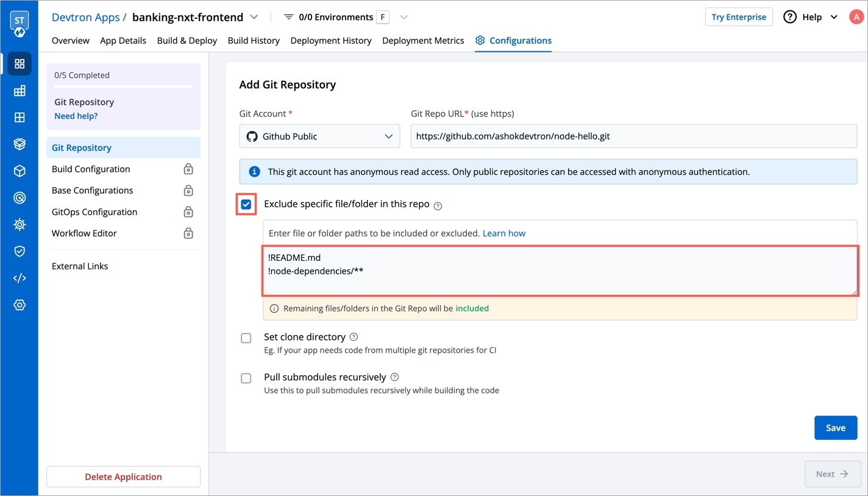Open the code brackets sidebar icon
This screenshot has height=496, width=868.
click(20, 278)
